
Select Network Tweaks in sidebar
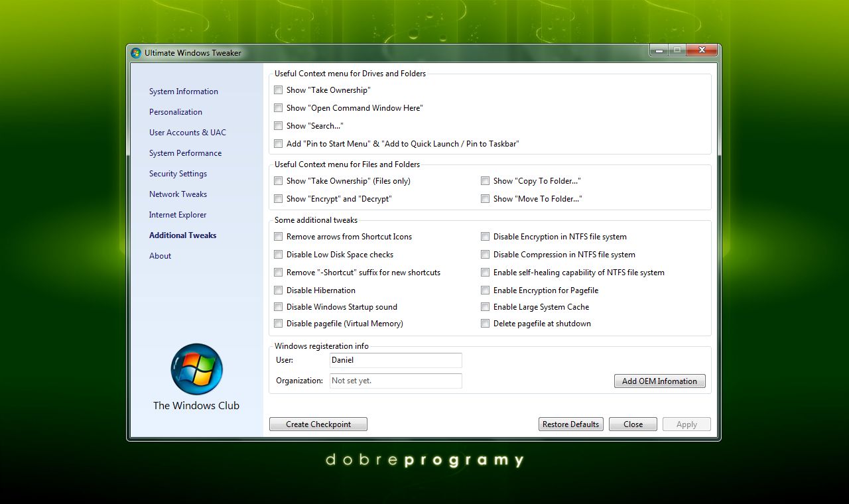178,194
